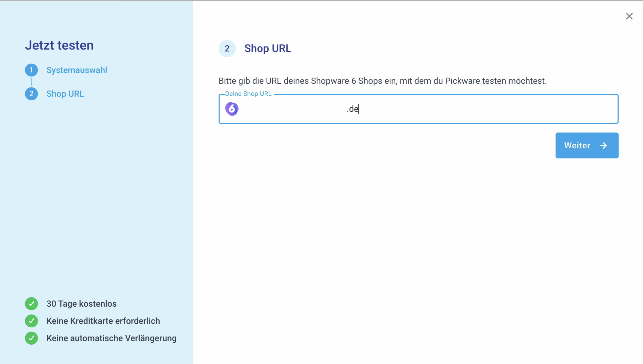
Task: Click the Keine automatische Verlängerung text
Action: tap(112, 338)
